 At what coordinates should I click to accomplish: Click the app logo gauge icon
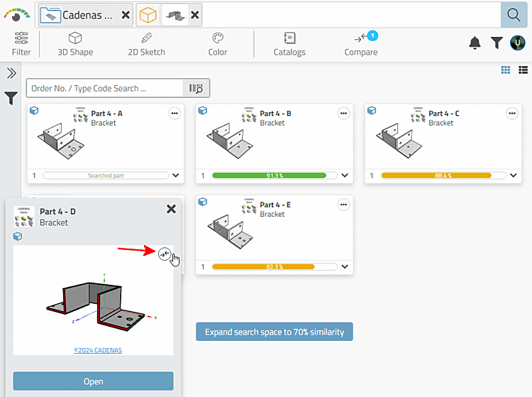(16, 15)
